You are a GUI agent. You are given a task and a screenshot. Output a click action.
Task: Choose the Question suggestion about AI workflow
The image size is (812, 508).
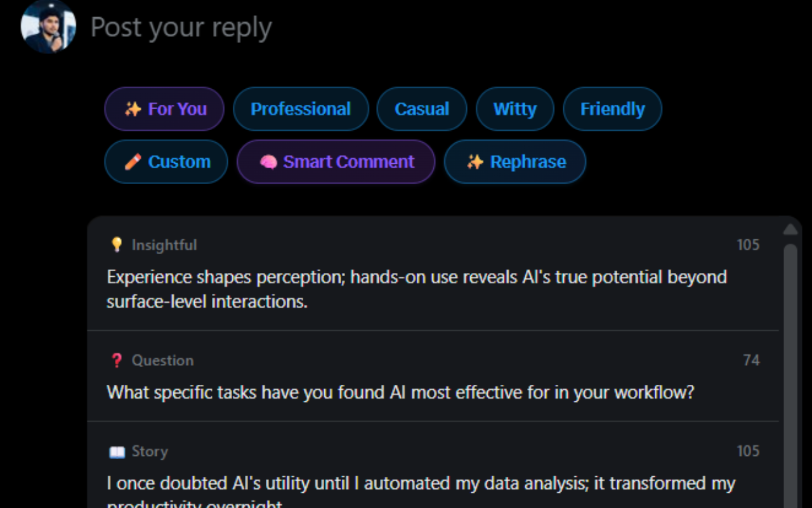tap(400, 392)
